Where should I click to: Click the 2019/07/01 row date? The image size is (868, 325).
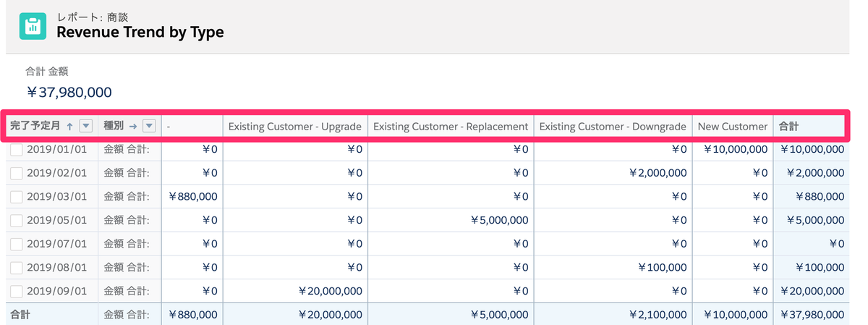[x=56, y=245]
